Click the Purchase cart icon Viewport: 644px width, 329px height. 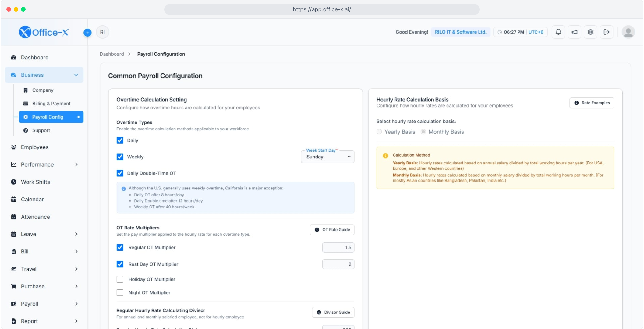point(14,286)
